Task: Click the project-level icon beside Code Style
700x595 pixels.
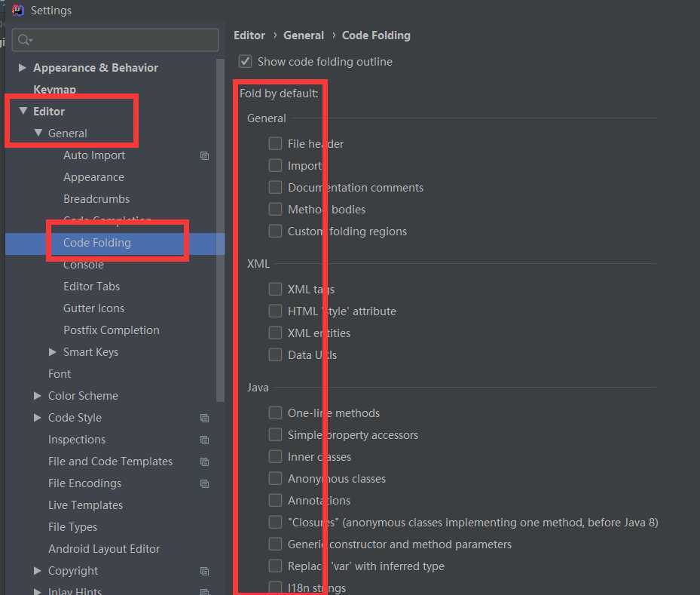Action: click(204, 418)
